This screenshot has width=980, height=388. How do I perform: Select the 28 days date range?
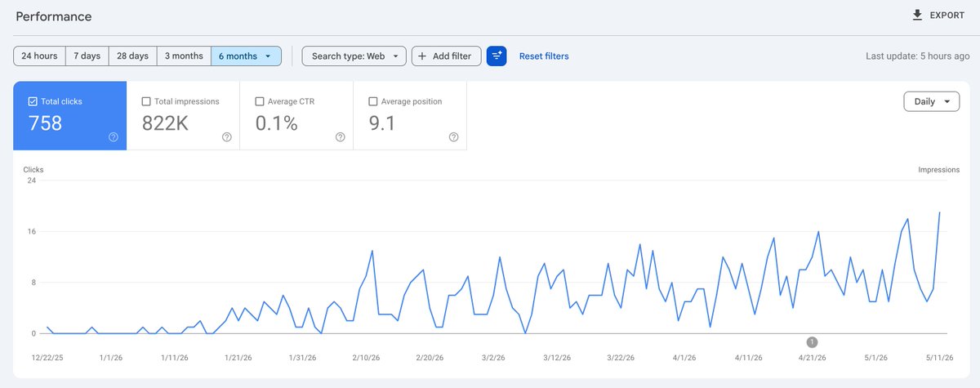tap(132, 56)
